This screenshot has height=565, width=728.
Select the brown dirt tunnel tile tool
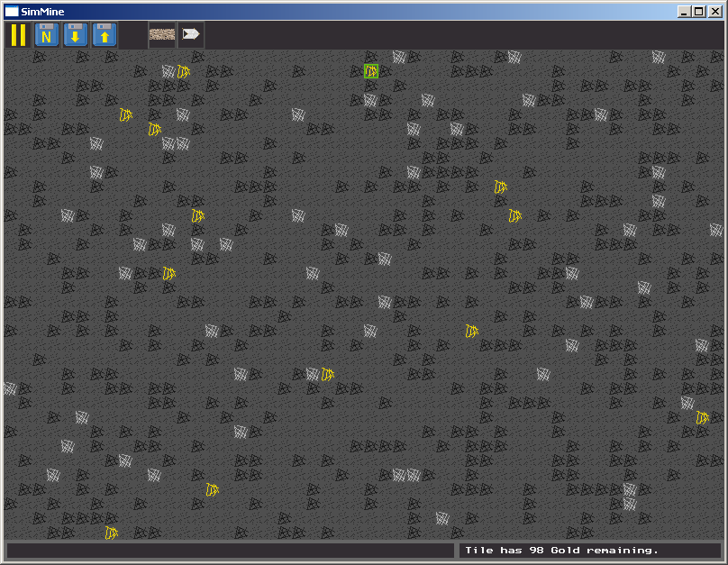point(162,34)
